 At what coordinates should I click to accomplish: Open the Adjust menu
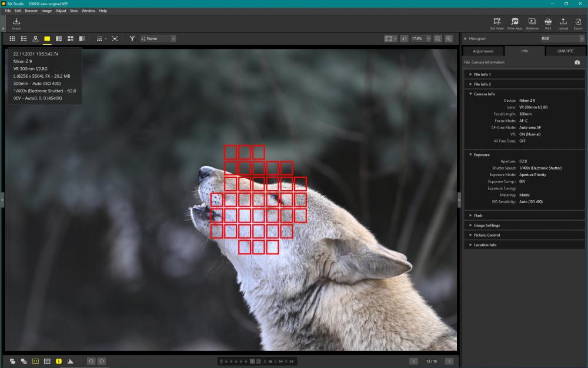click(61, 11)
